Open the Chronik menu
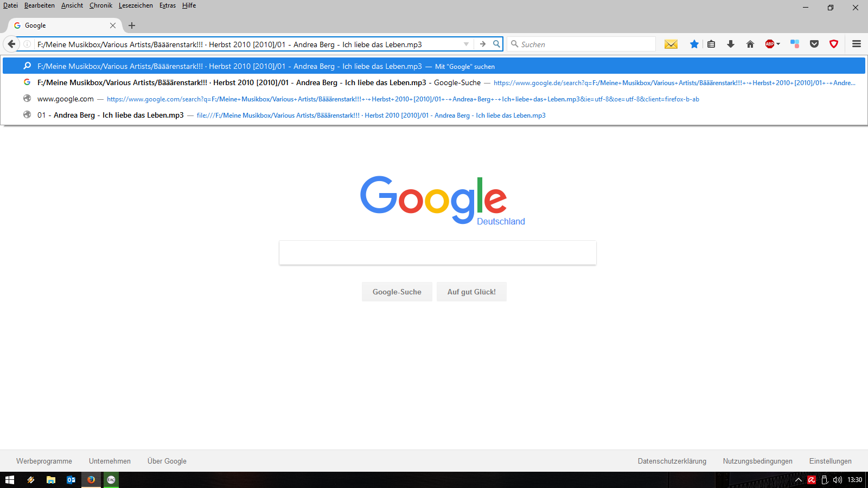Screen dimensions: 868x488 [x=101, y=5]
